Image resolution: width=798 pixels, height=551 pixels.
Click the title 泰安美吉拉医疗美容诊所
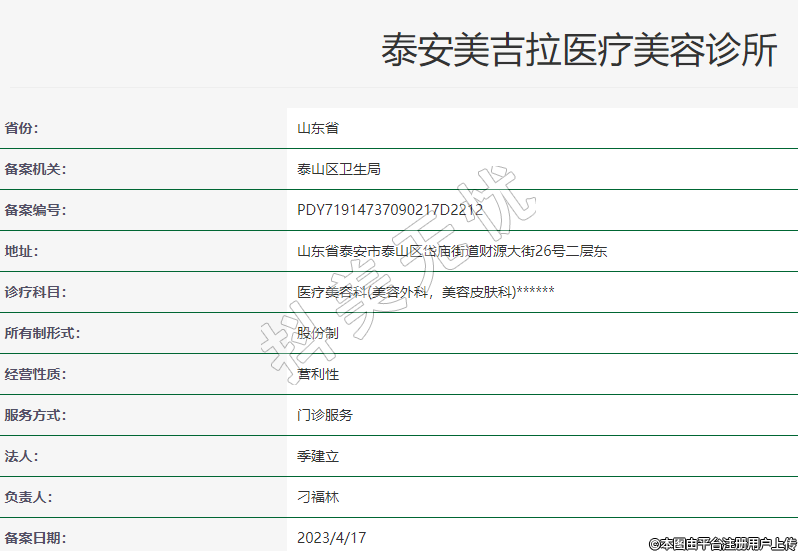click(579, 50)
